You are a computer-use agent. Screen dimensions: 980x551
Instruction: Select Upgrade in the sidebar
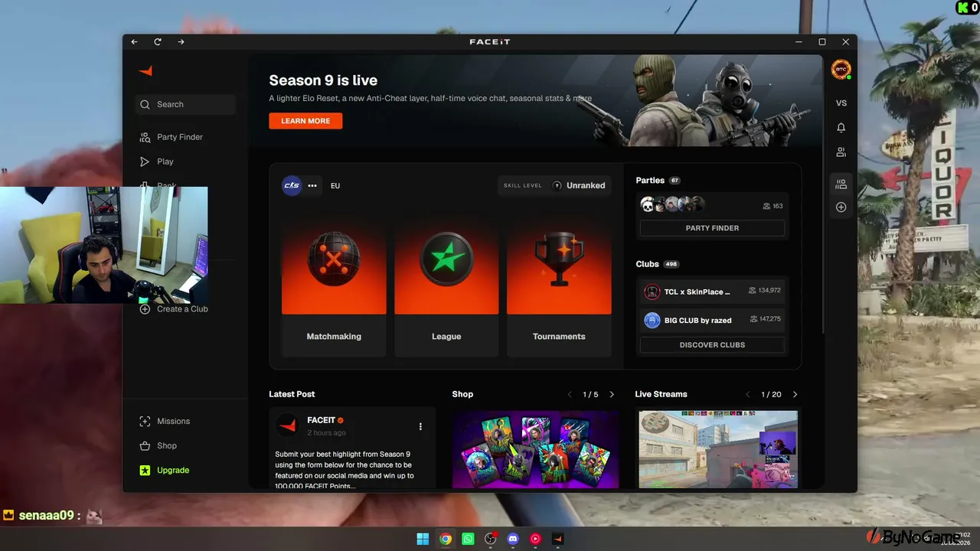click(x=185, y=471)
